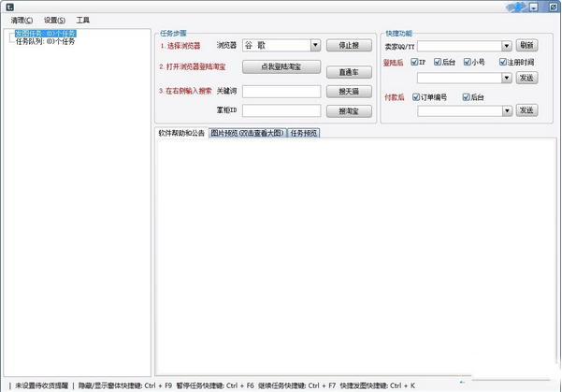Expand the 卖家QQ/TT dropdown

pos(506,45)
